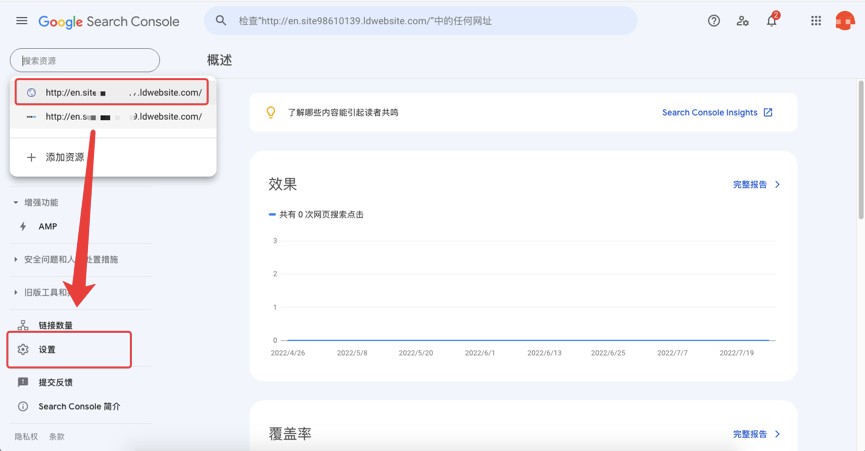Open 完整报告 for 效果
The image size is (865, 451).
coord(750,185)
